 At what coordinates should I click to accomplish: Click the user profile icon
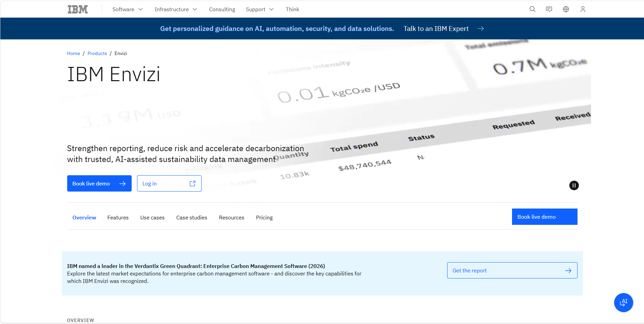pyautogui.click(x=583, y=9)
